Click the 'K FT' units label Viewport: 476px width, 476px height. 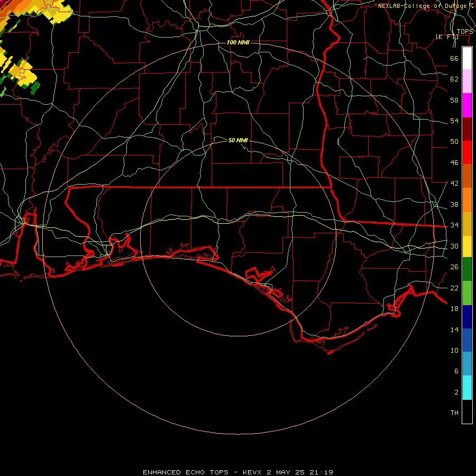point(447,36)
